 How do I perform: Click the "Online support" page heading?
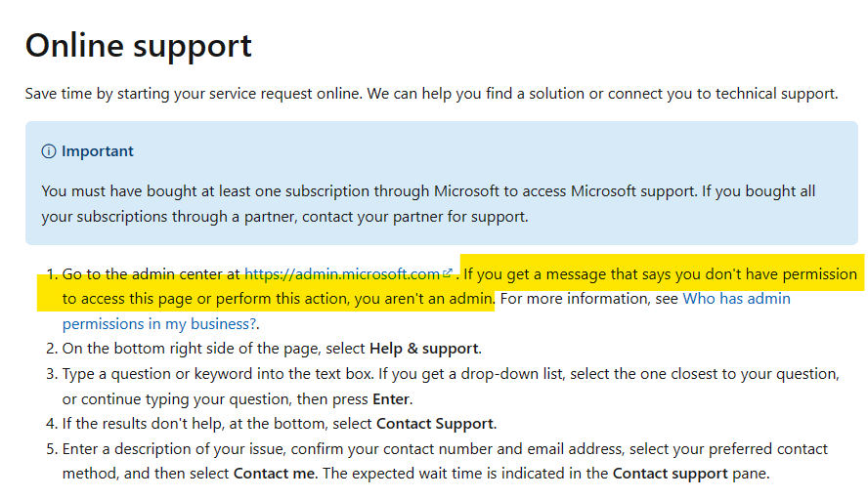(x=139, y=45)
